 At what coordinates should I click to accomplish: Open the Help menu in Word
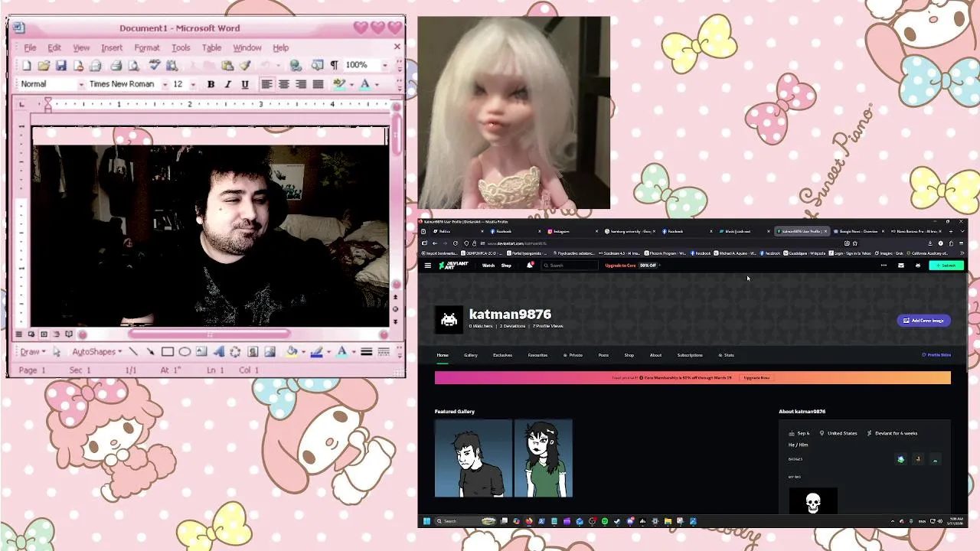[x=281, y=47]
